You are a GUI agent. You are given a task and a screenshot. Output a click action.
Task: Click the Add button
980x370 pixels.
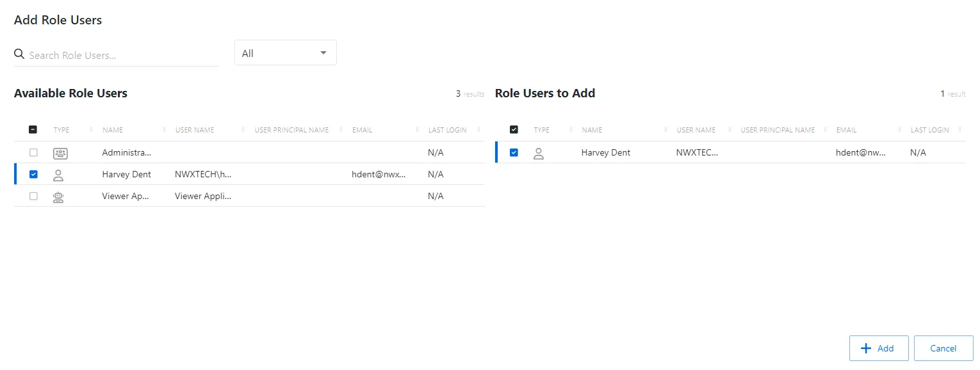click(879, 348)
